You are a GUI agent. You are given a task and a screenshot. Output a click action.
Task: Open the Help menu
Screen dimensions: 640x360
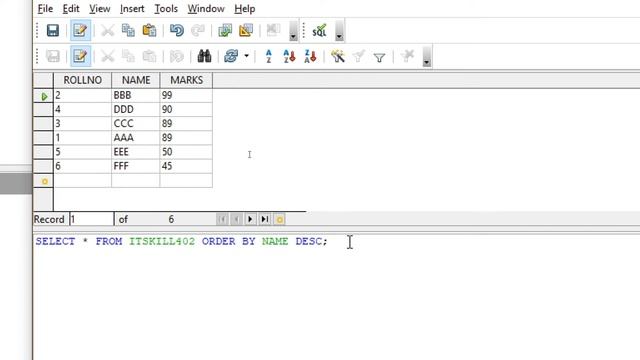(x=244, y=9)
